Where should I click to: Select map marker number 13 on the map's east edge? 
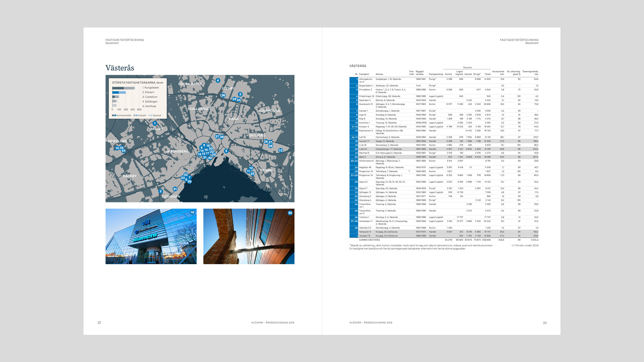[x=281, y=150]
